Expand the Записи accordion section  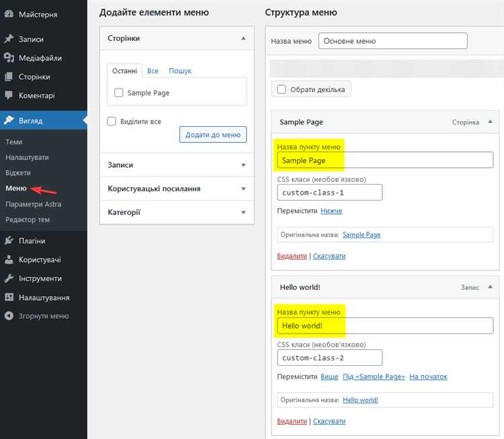point(243,165)
